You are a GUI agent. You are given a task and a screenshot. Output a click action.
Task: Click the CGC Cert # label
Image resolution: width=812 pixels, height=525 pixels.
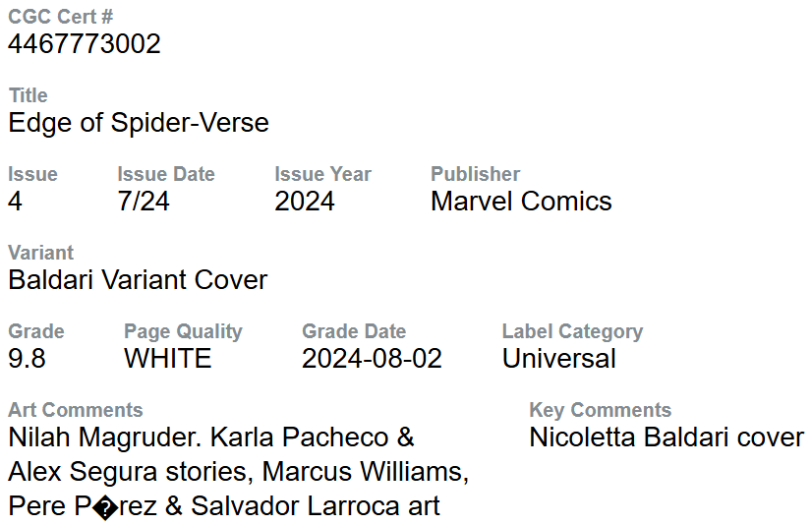tap(60, 17)
